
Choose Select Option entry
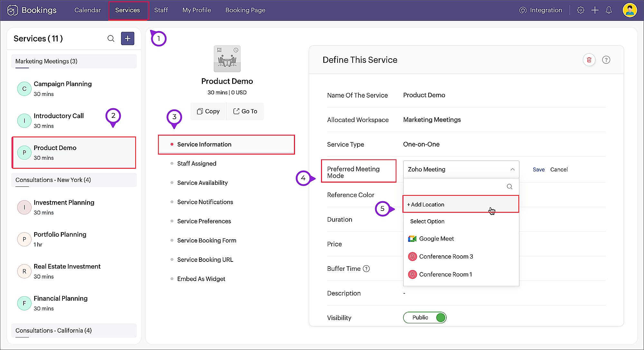pyautogui.click(x=461, y=221)
